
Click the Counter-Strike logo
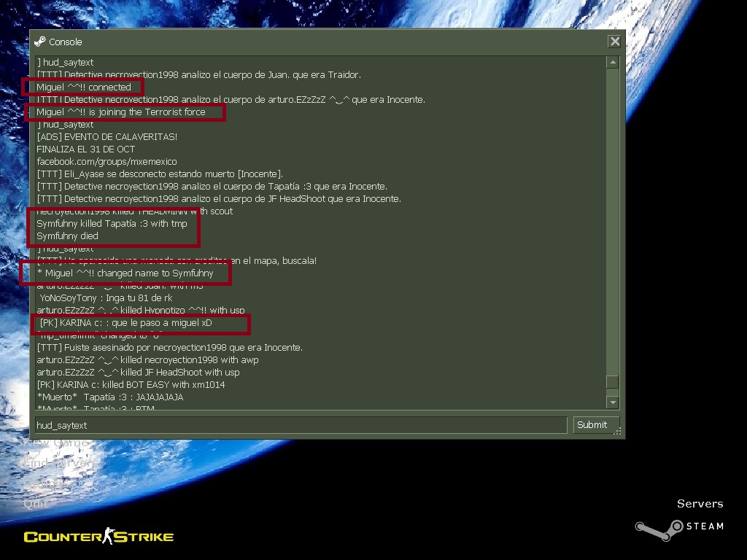[x=98, y=536]
